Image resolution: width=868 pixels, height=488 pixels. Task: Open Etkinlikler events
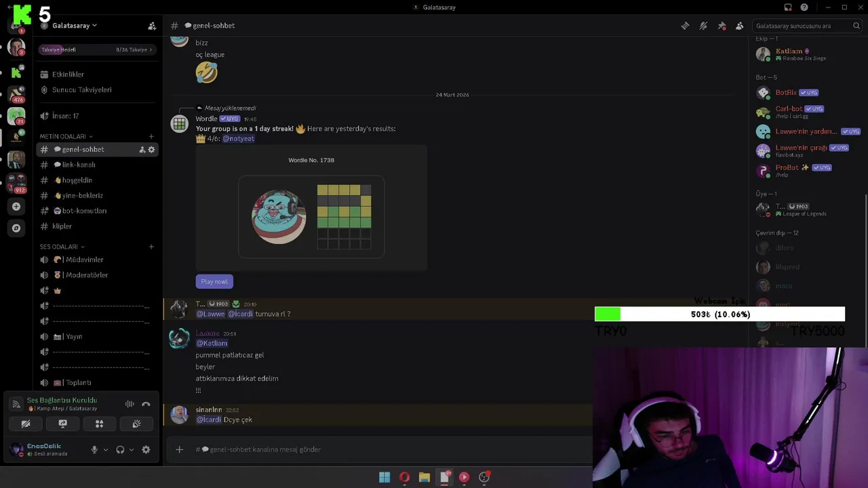pyautogui.click(x=97, y=75)
